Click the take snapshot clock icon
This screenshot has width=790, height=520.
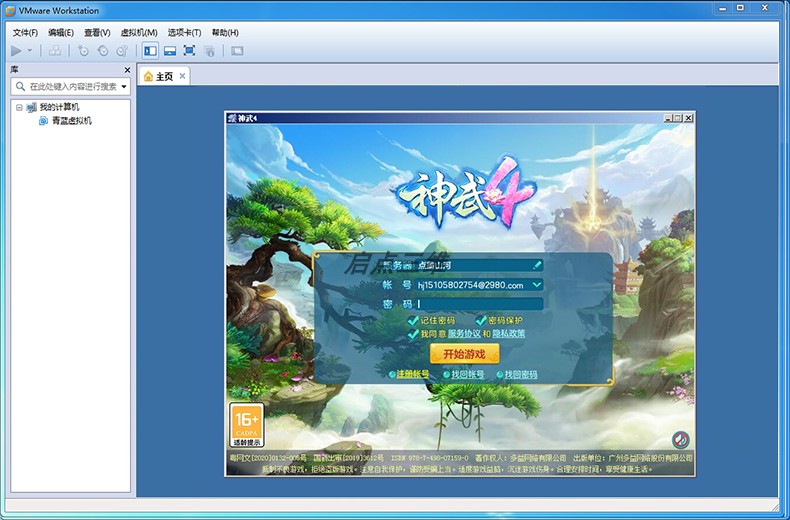(x=83, y=51)
